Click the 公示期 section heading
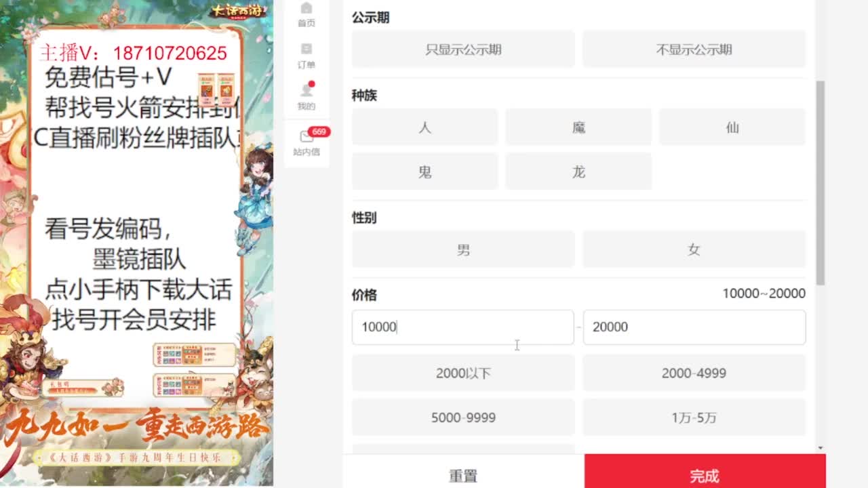Screen dimensions: 868x488 point(370,18)
